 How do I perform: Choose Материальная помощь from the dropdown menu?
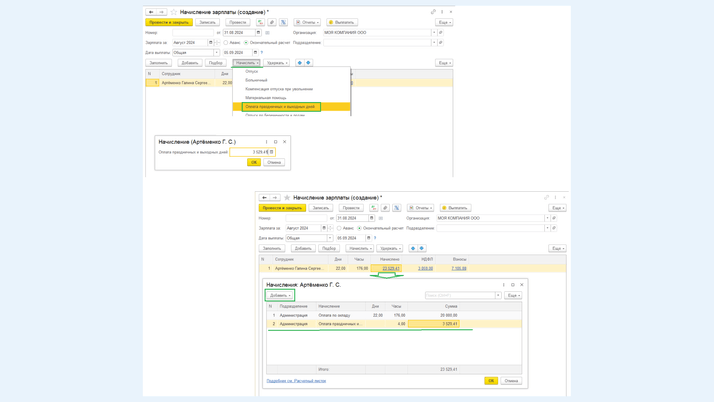point(266,98)
